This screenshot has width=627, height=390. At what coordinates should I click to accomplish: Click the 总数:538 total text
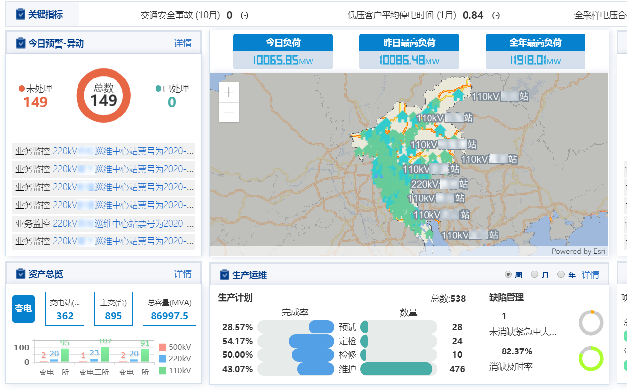pyautogui.click(x=448, y=298)
